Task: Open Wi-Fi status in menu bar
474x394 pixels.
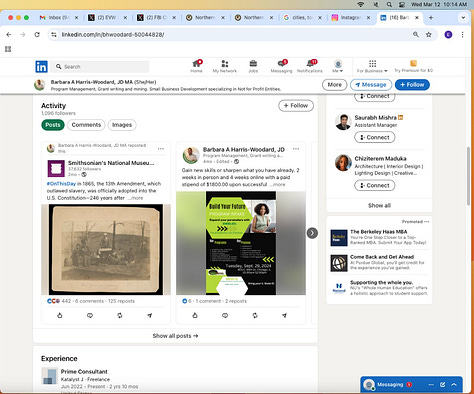Action: coord(360,5)
